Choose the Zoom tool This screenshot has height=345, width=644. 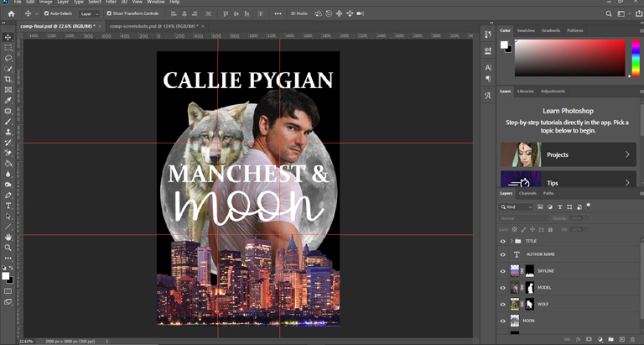(x=8, y=248)
